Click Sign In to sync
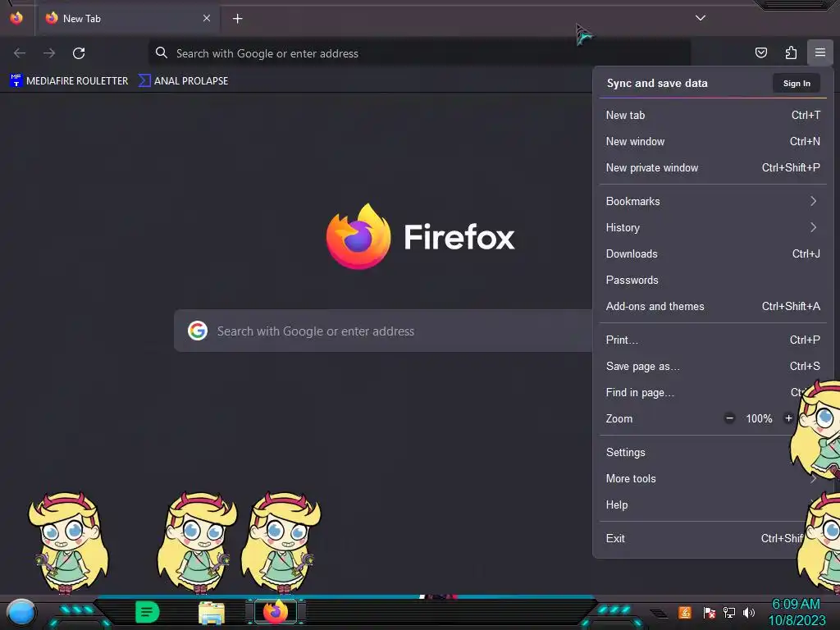This screenshot has height=630, width=840. 796,83
